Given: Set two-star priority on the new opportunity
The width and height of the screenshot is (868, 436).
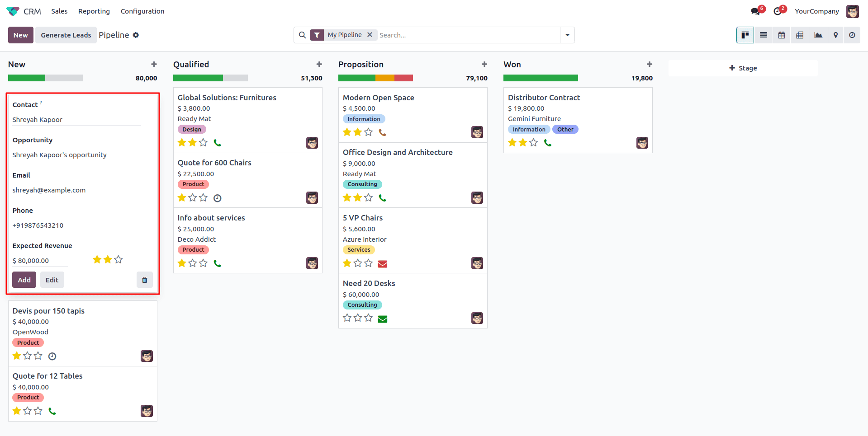Looking at the screenshot, I should click(108, 259).
